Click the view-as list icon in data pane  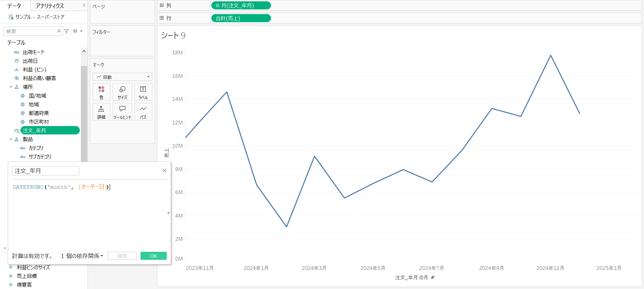coord(75,31)
